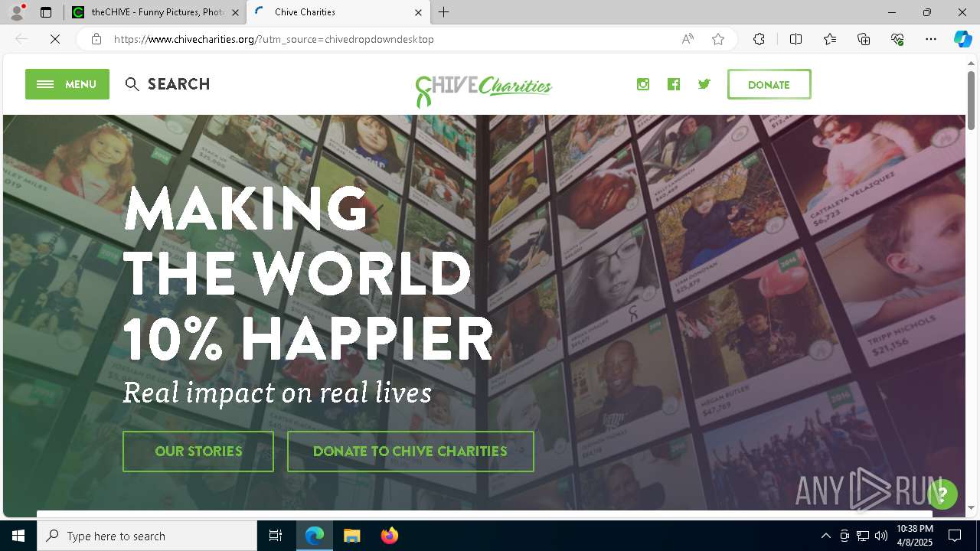Open Edge Settings and more menu
The image size is (980, 551).
coord(931,39)
